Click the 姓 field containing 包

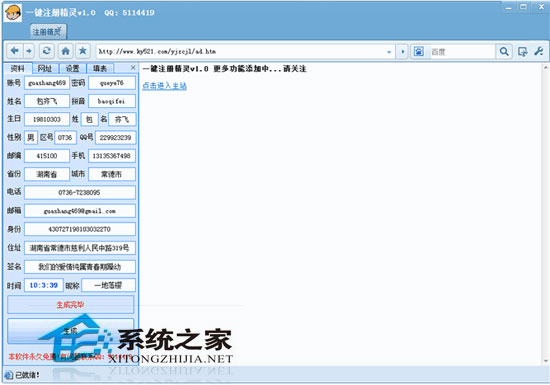[89, 119]
